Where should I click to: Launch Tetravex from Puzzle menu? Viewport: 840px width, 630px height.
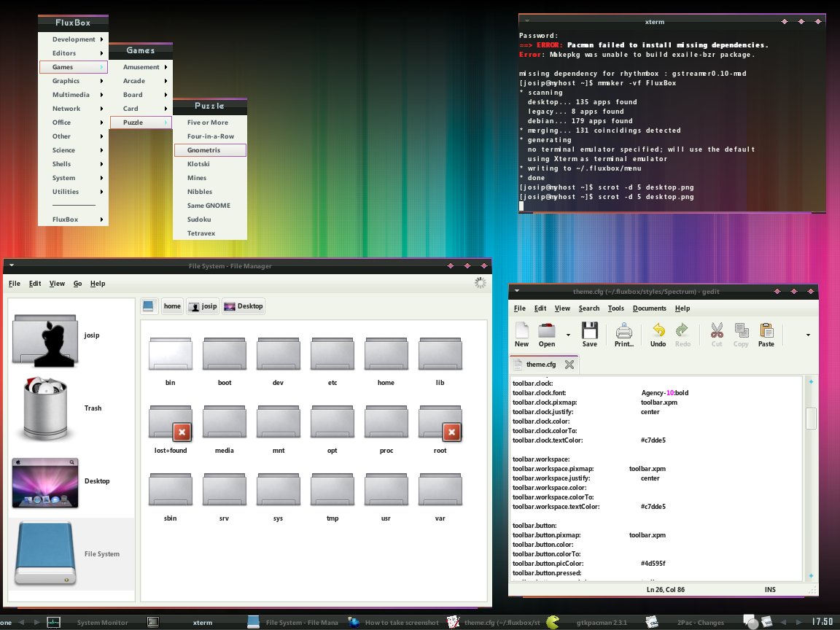tap(210, 233)
